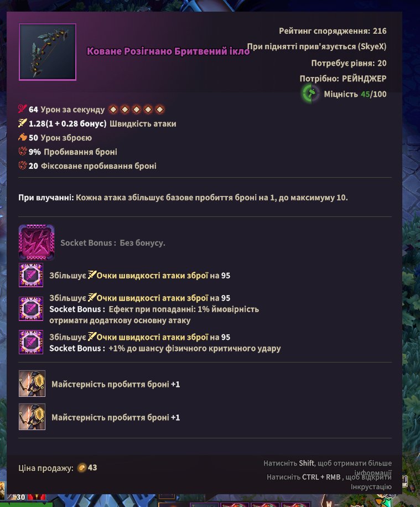The height and width of the screenshot is (507, 420).
Task: Click the fixed armor penetration 20 icon
Action: [22, 165]
